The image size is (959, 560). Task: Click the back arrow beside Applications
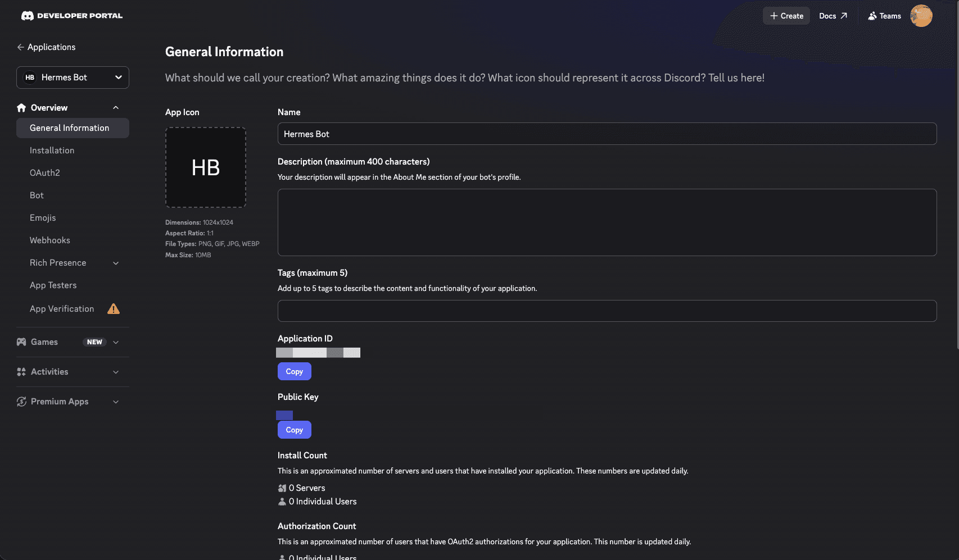20,47
